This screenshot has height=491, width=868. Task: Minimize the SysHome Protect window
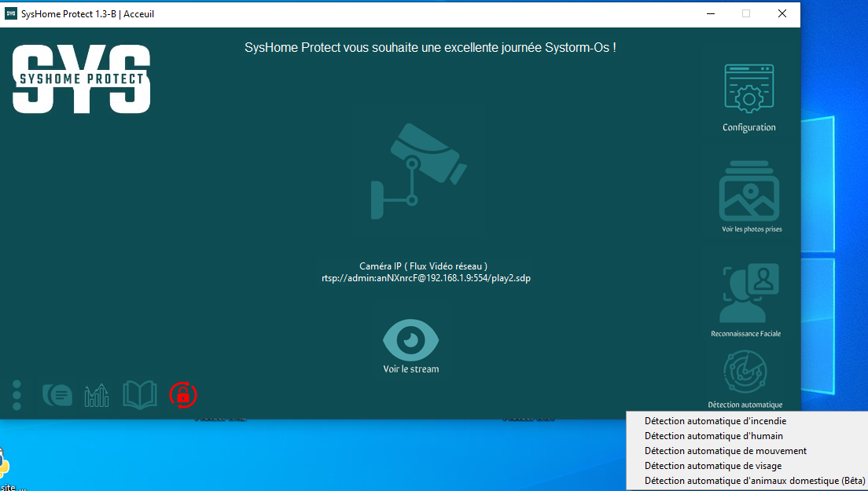tap(711, 14)
